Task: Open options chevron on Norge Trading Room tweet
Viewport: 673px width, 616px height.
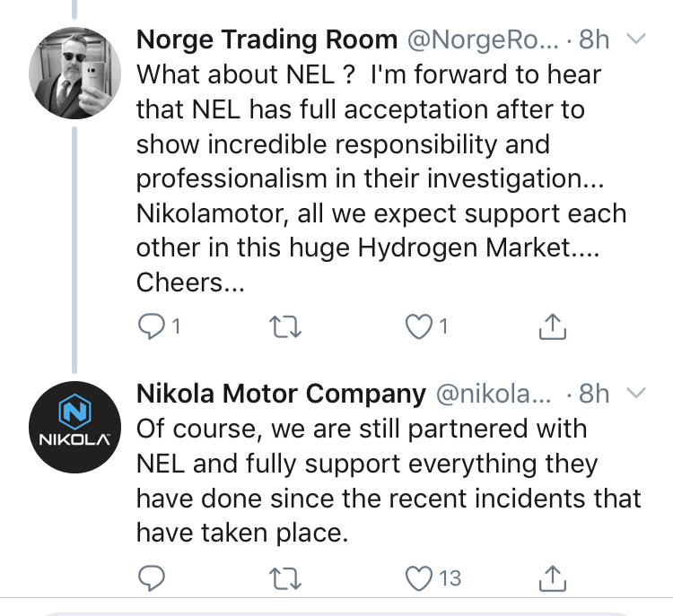Action: coord(634,39)
